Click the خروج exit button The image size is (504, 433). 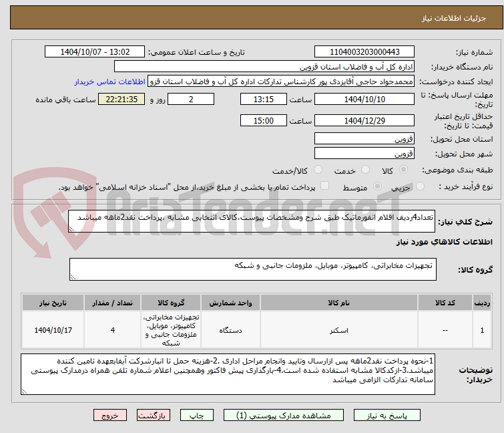[x=110, y=415]
